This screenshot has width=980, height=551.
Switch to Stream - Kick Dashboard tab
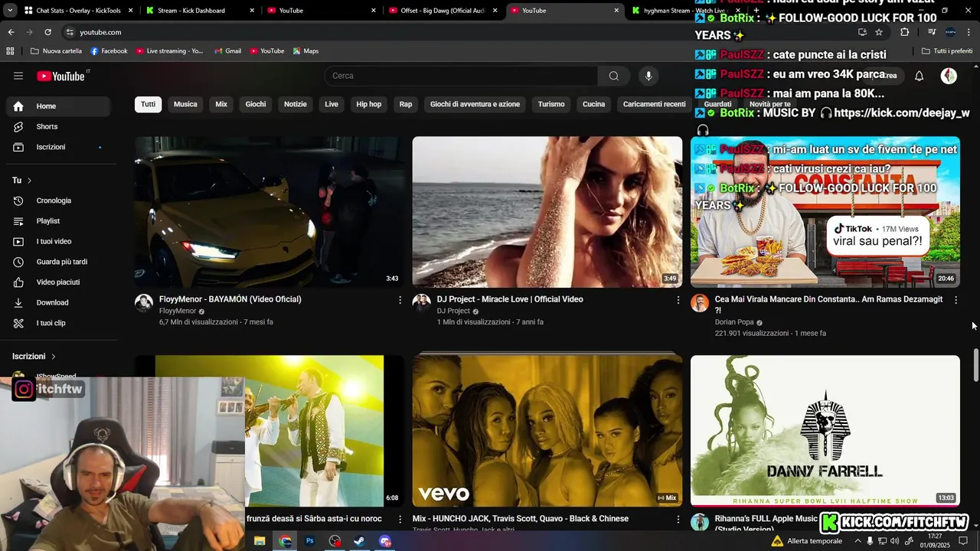click(200, 11)
